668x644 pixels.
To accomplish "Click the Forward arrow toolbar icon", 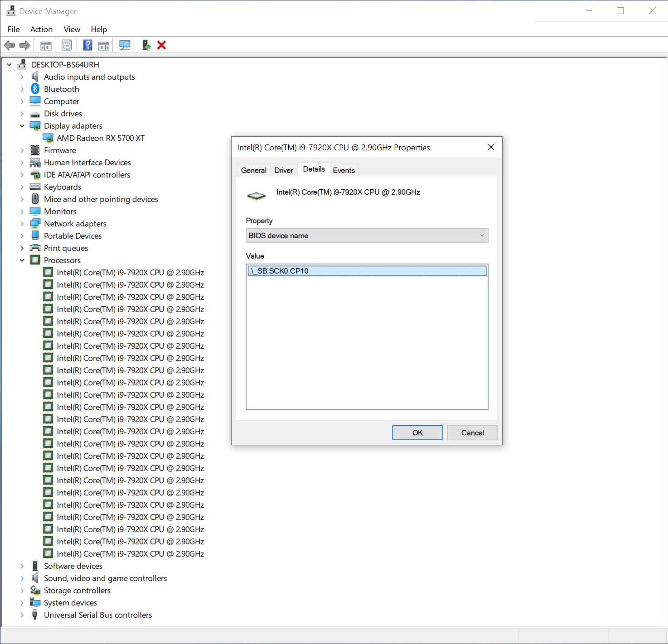I will click(x=25, y=45).
